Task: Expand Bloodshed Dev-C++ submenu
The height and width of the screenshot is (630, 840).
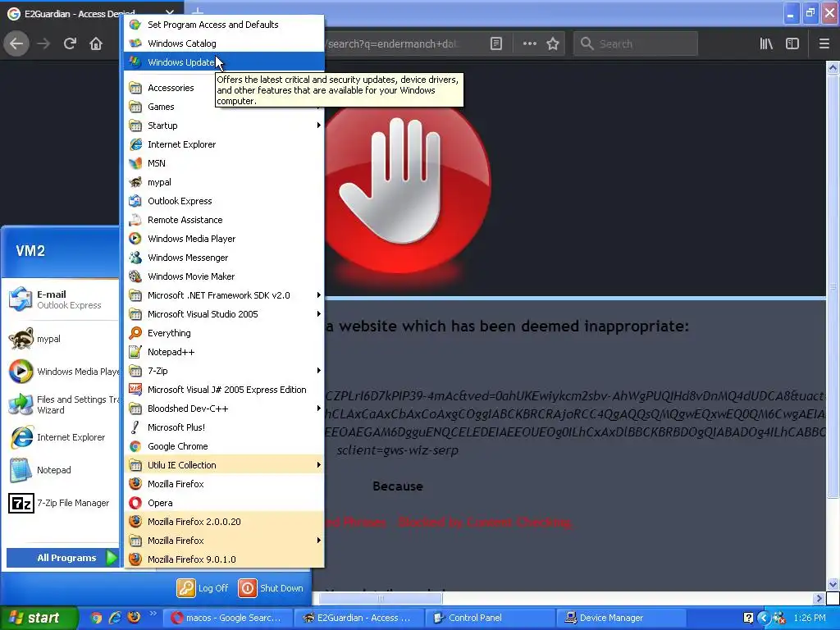Action: (224, 409)
